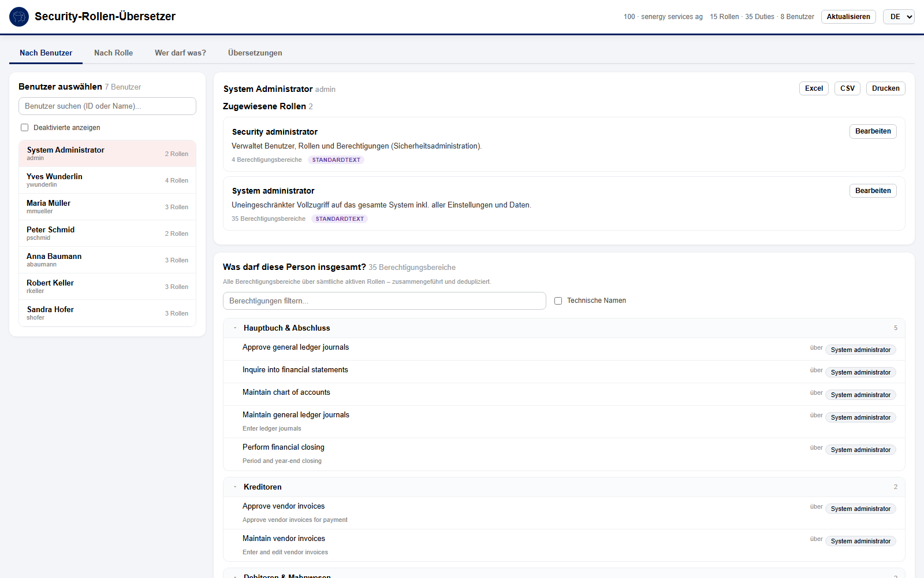Image resolution: width=924 pixels, height=578 pixels.
Task: Click role tag beside 'Approve vendor invoices'
Action: (860, 509)
